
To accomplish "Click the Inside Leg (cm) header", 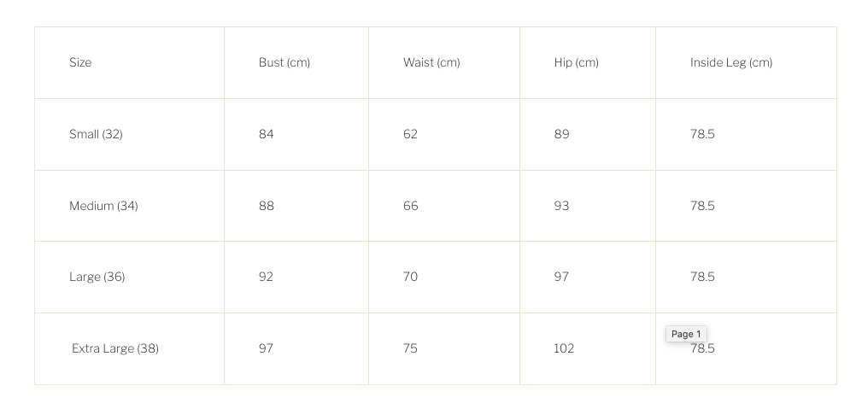I will [x=731, y=62].
